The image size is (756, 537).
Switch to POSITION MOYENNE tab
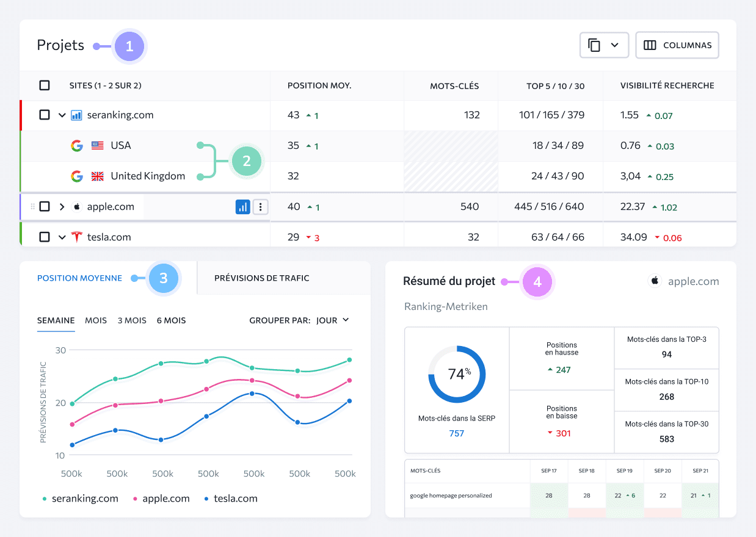[79, 278]
